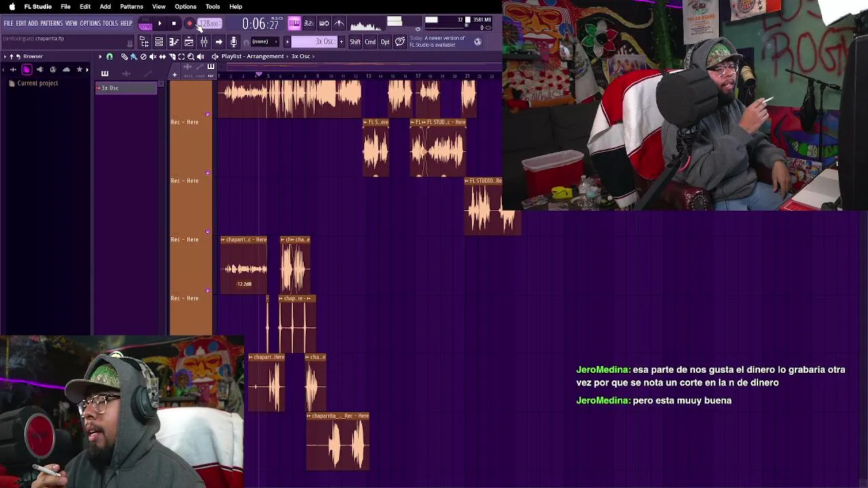Open the Browser options menu arrow
Screen dimensions: 868x488
pyautogui.click(x=5, y=56)
